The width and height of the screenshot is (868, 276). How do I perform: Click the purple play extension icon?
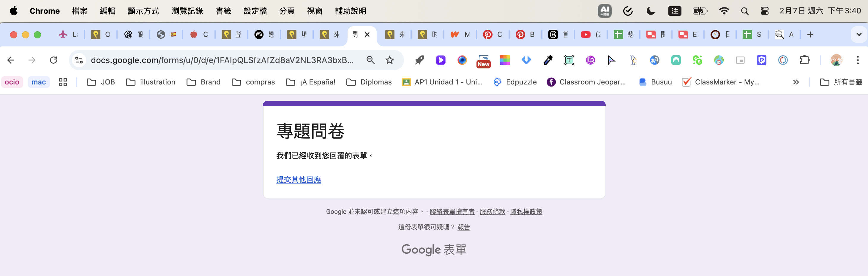tap(441, 60)
